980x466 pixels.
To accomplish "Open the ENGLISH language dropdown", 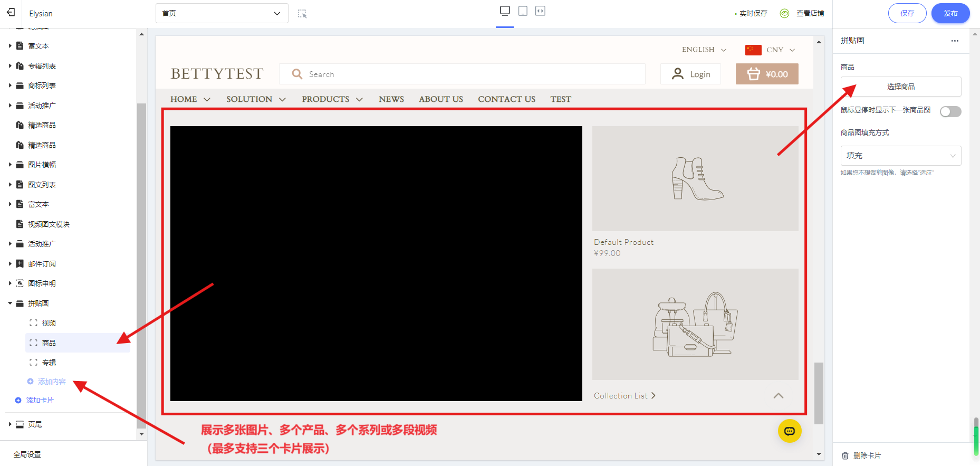I will [704, 50].
